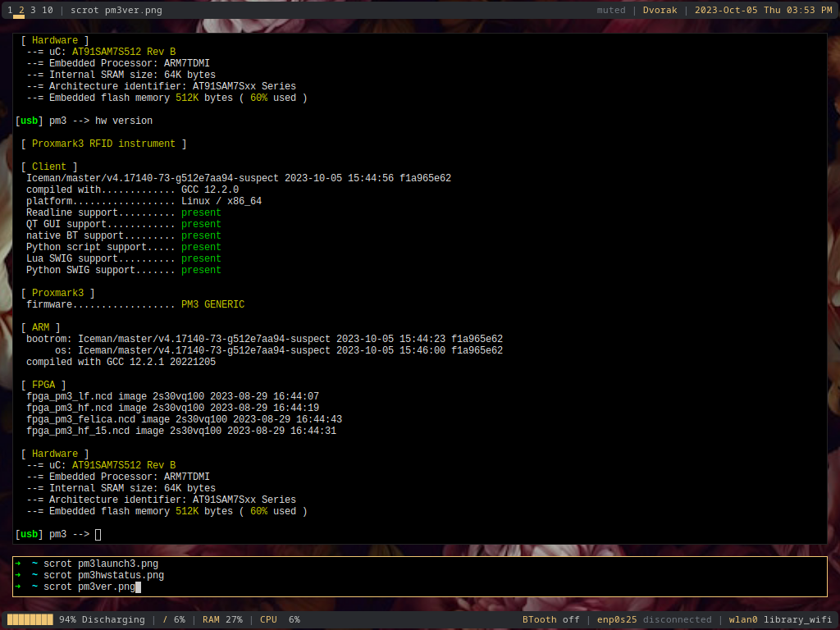Click 'scrot pm3hwstatus.png' line in lower terminal
The image size is (840, 630).
coord(104,575)
